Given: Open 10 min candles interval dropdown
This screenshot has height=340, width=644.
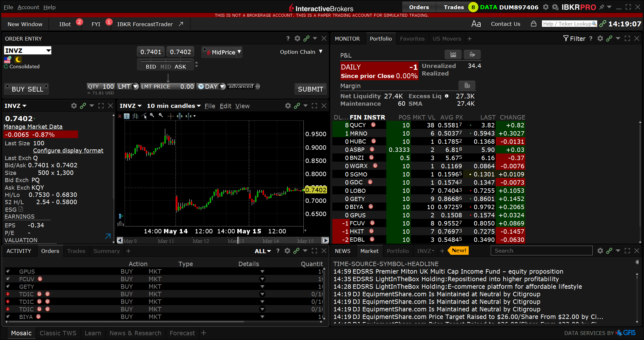Looking at the screenshot, I should (x=174, y=106).
